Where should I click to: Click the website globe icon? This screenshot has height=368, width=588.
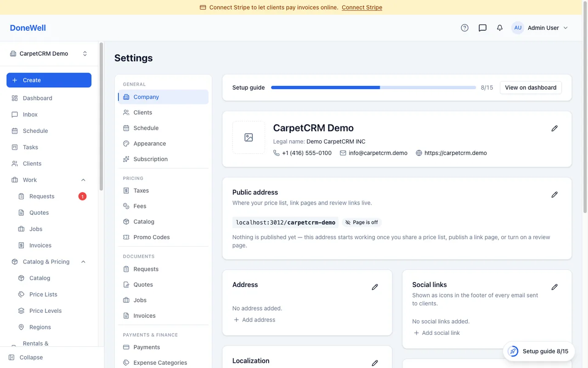(418, 153)
